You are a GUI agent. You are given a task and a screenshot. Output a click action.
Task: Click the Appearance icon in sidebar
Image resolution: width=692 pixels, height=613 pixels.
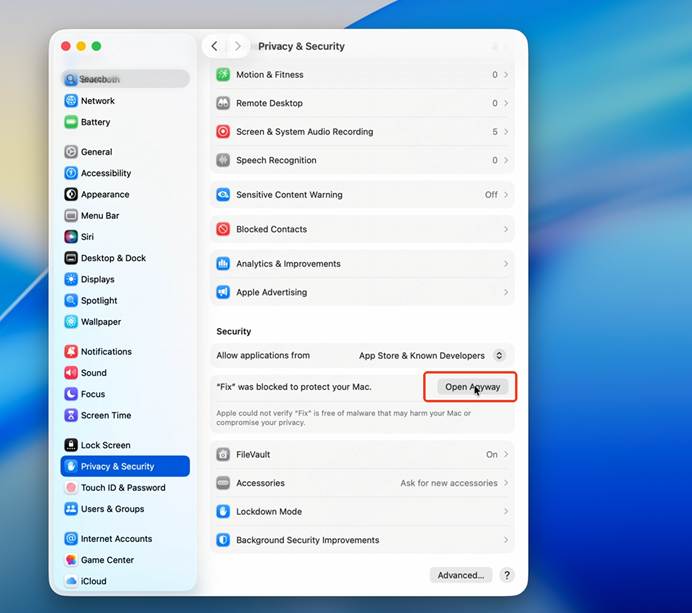pos(71,194)
